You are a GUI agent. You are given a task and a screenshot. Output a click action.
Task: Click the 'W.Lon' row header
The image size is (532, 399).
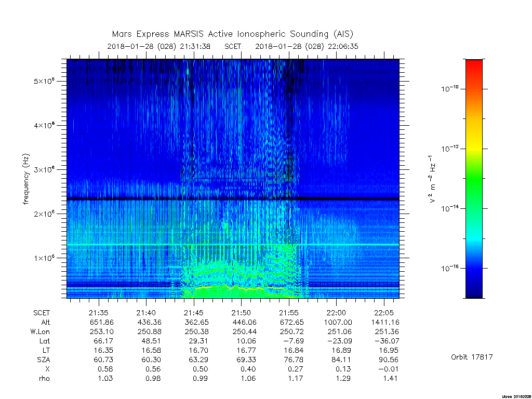tap(40, 331)
